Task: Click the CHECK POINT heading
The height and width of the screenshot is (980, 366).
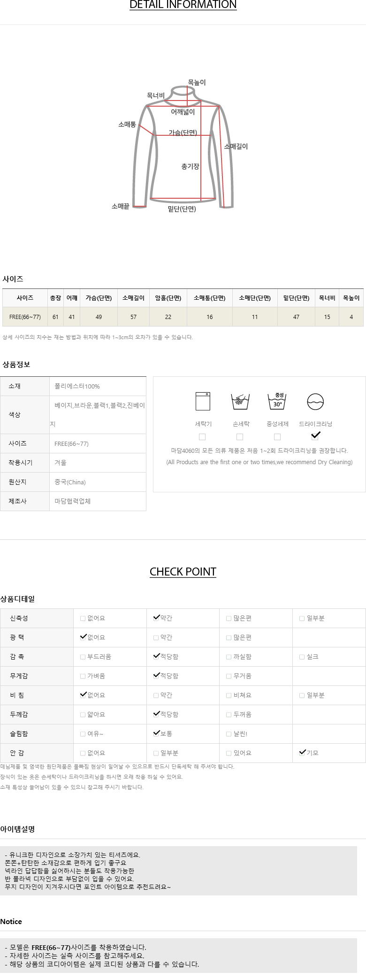Action: (183, 572)
